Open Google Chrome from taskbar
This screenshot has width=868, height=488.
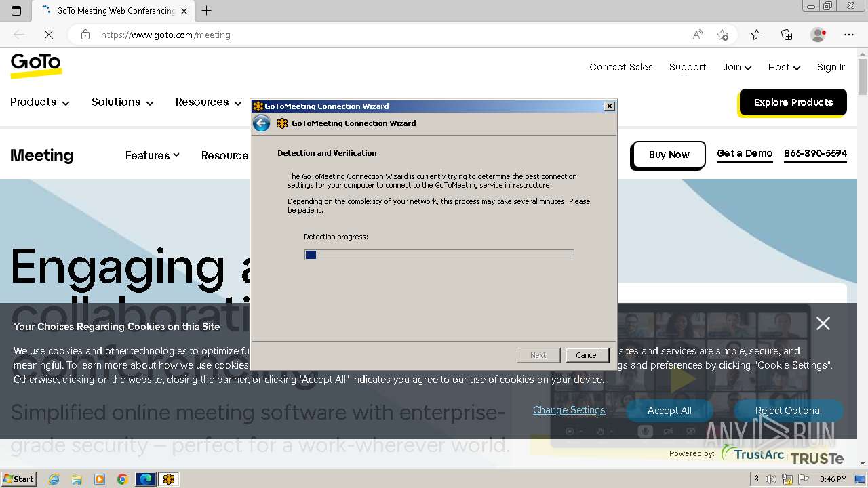tap(122, 479)
